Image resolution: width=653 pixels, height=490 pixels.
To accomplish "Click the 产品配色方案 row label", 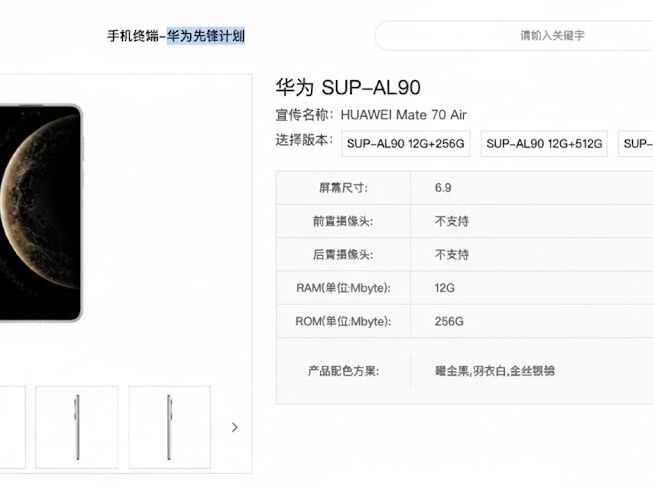I will click(343, 371).
